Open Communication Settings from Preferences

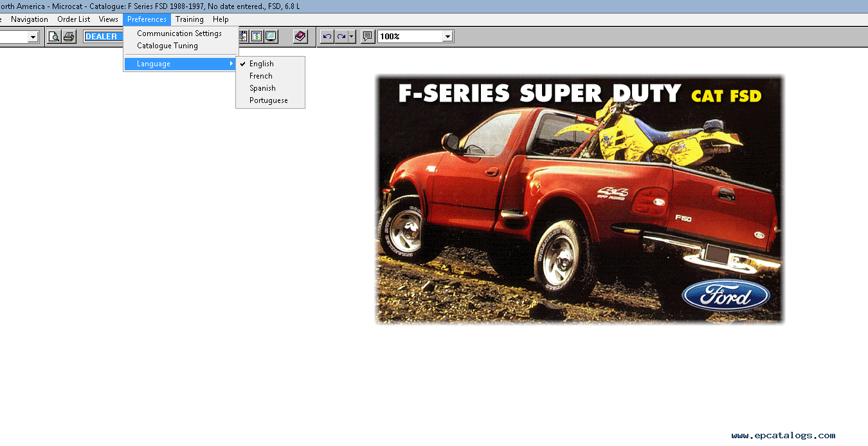tap(180, 33)
